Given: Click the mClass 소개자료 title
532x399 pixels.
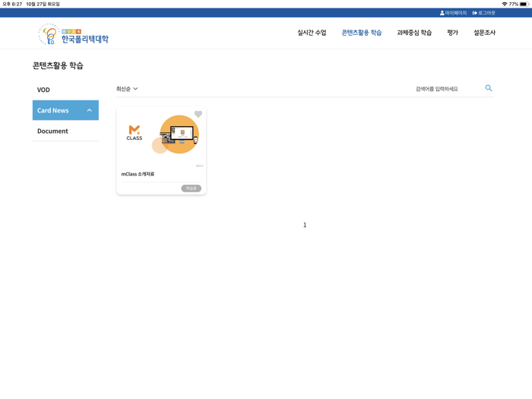Looking at the screenshot, I should coord(138,174).
